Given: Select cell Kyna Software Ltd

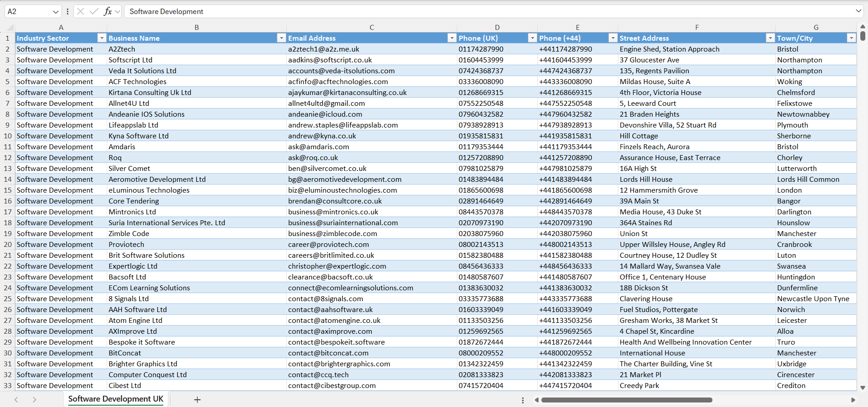Looking at the screenshot, I should [196, 136].
